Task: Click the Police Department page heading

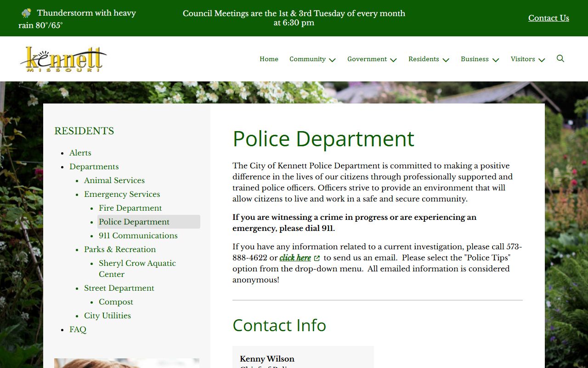Action: [323, 138]
